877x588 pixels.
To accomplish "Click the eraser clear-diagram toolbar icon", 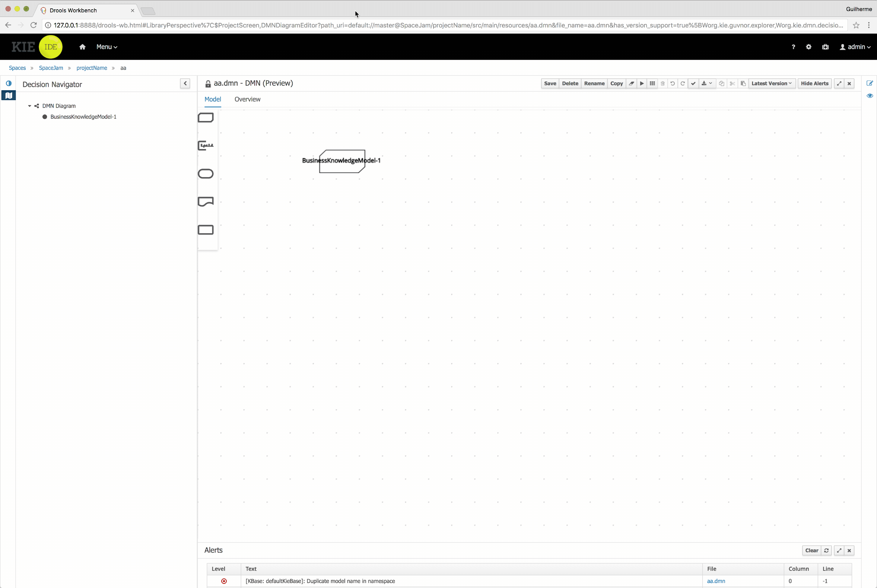I will [x=631, y=83].
